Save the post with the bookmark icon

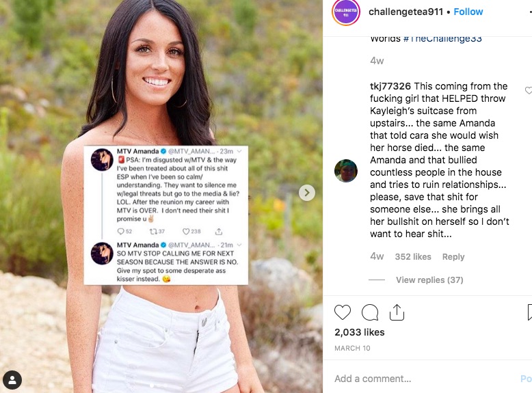[530, 312]
